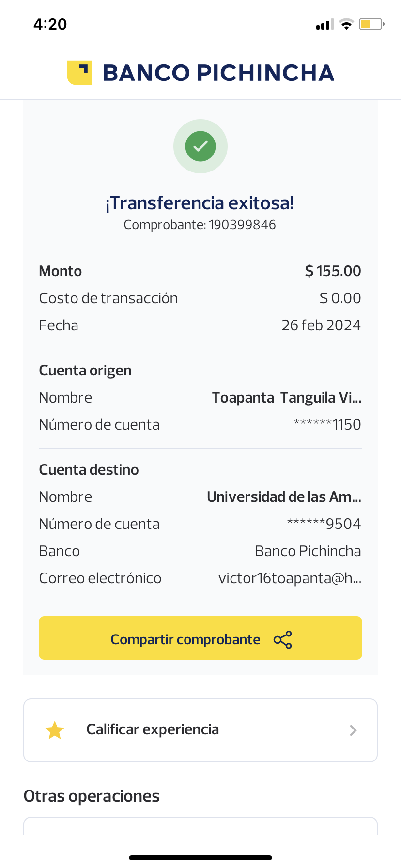This screenshot has height=868, width=401.
Task: Tap the battery indicator icon
Action: pos(371,24)
